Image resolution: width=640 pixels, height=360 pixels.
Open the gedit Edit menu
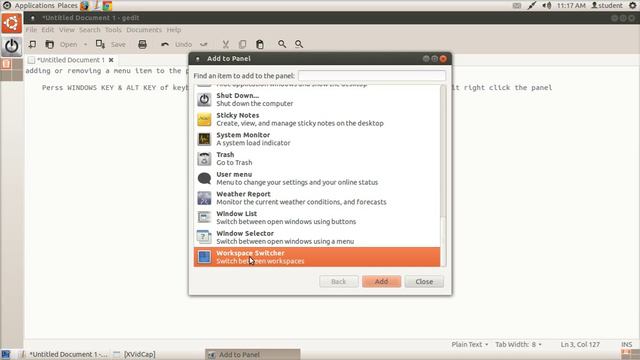click(x=47, y=30)
